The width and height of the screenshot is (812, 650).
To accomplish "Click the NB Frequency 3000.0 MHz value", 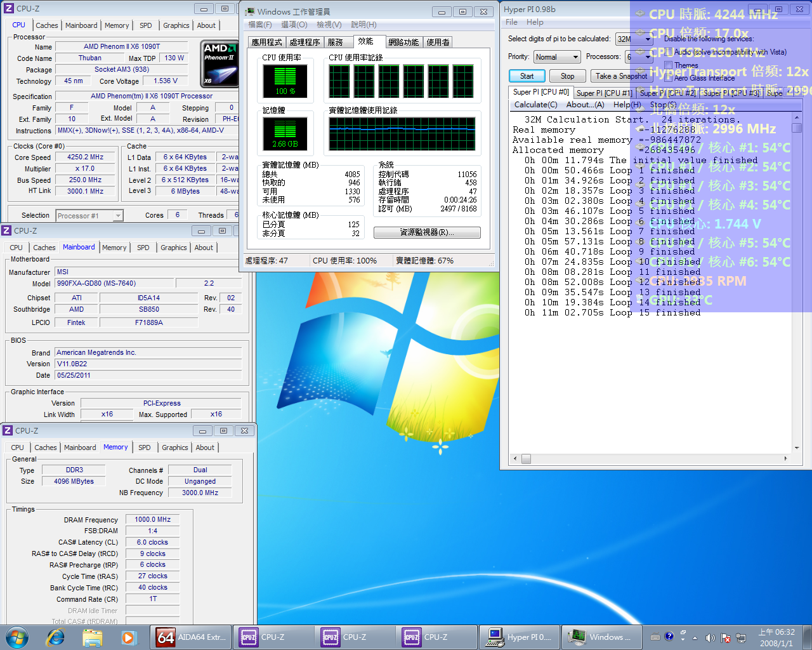I will [x=200, y=493].
